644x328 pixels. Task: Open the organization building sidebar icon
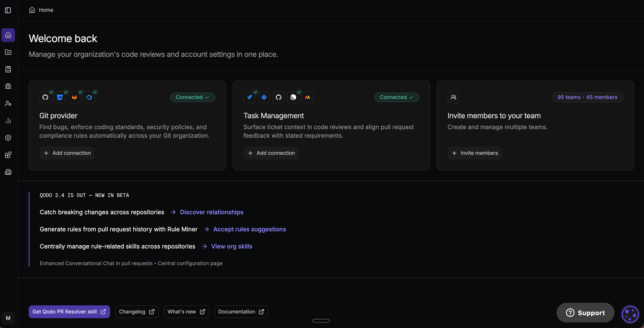tap(8, 172)
